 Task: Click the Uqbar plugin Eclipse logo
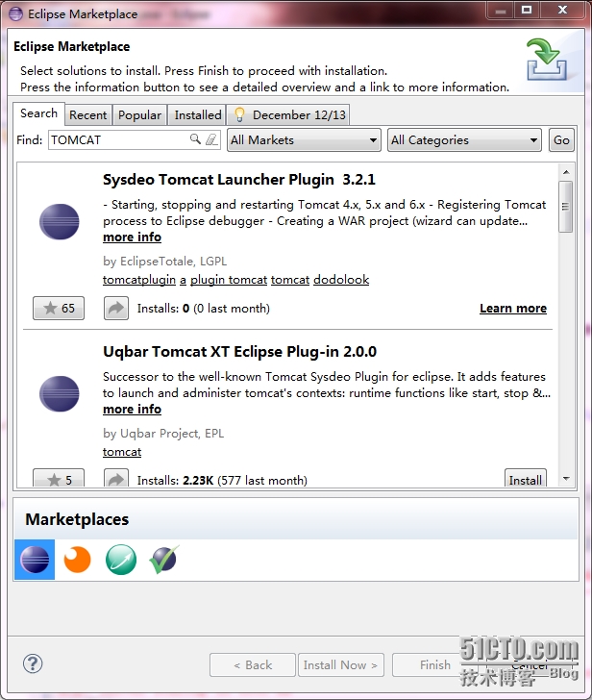[60, 394]
